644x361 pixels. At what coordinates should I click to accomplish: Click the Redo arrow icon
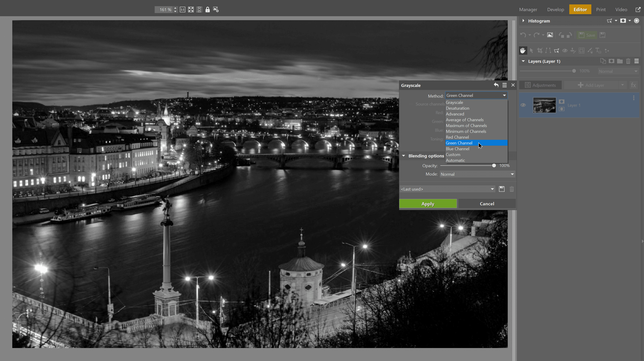coord(536,35)
